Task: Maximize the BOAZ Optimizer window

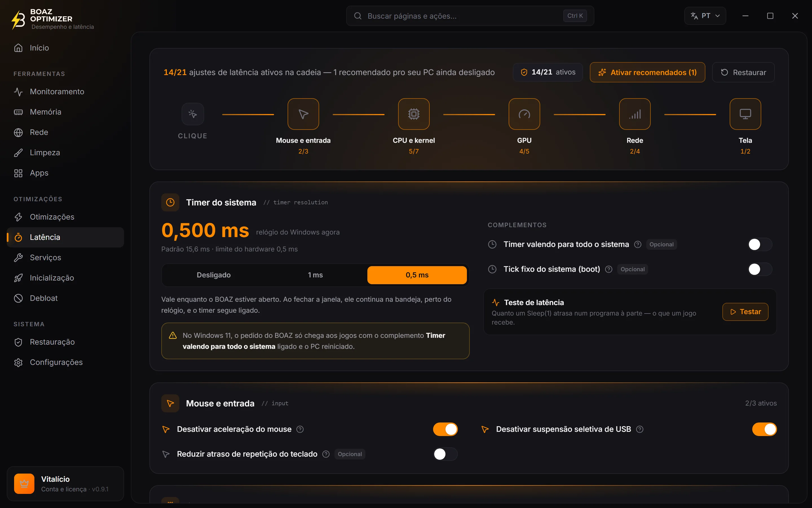Action: 770,16
